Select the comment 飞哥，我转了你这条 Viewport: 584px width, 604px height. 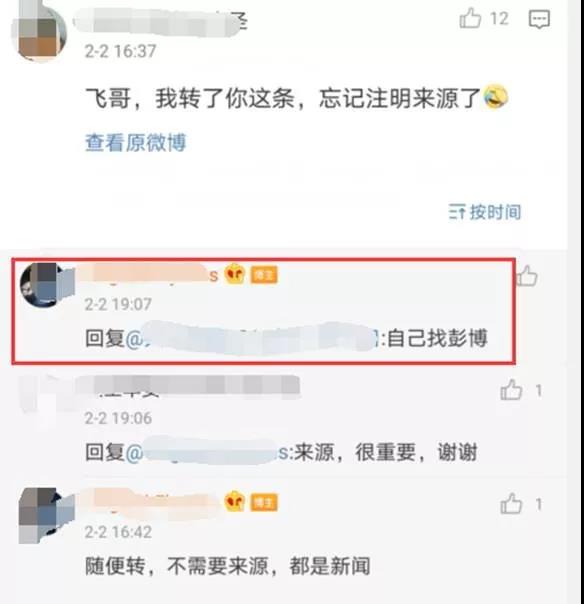click(x=190, y=98)
